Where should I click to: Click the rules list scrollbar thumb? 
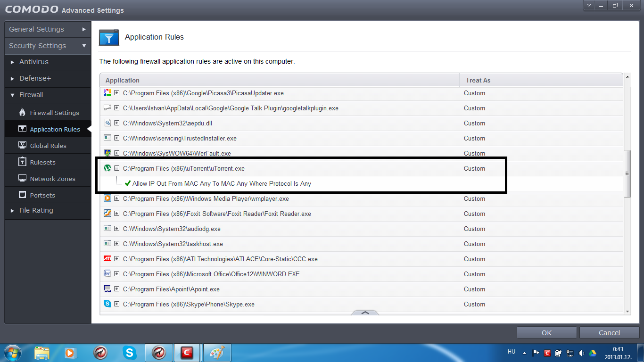[x=627, y=173]
